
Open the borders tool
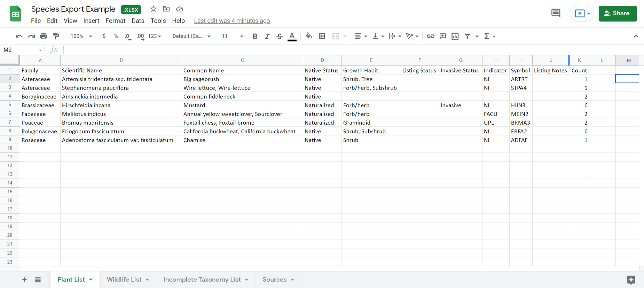click(322, 36)
